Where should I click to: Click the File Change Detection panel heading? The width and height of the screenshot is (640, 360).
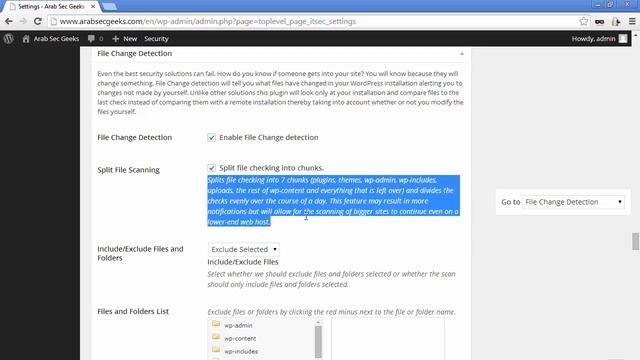(134, 53)
